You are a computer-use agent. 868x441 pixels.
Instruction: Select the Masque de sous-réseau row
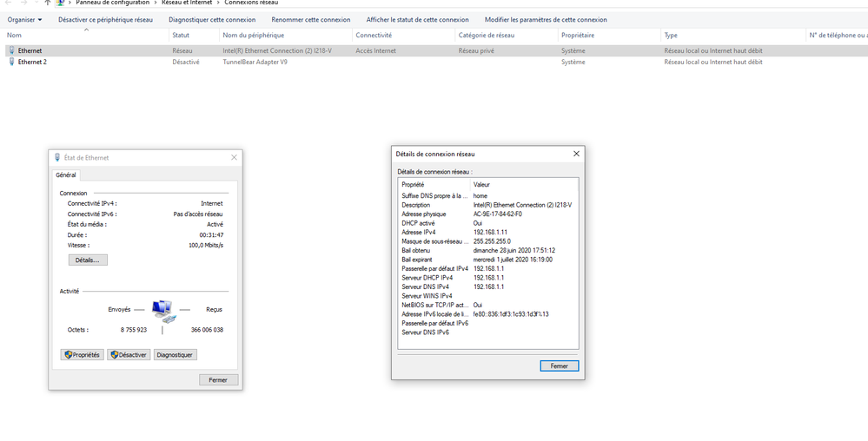tap(487, 241)
